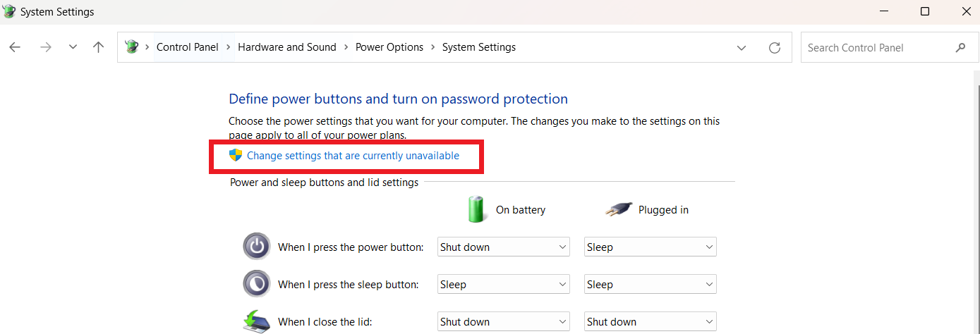980x334 pixels.
Task: Focus the Search Control Panel field
Action: (875, 47)
